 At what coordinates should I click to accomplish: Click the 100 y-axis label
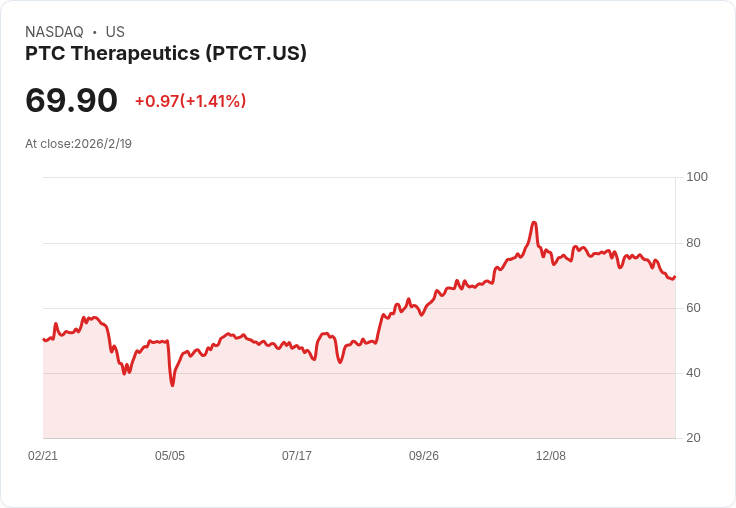coord(697,177)
